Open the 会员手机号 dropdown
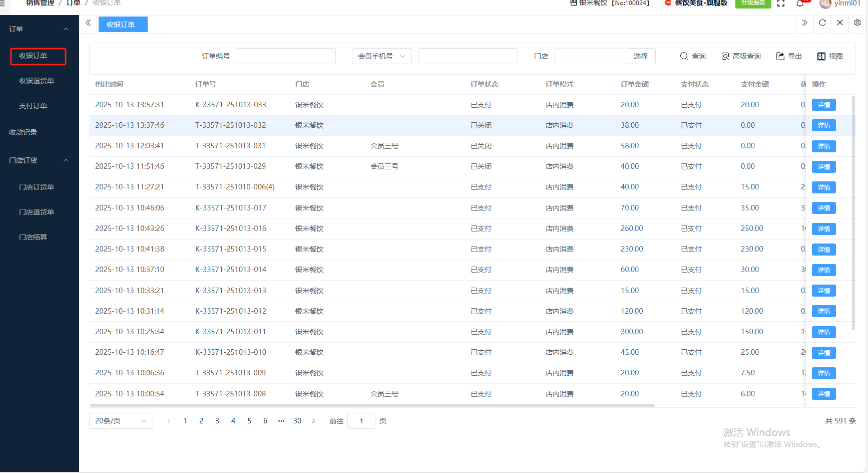The image size is (868, 473). [x=381, y=56]
